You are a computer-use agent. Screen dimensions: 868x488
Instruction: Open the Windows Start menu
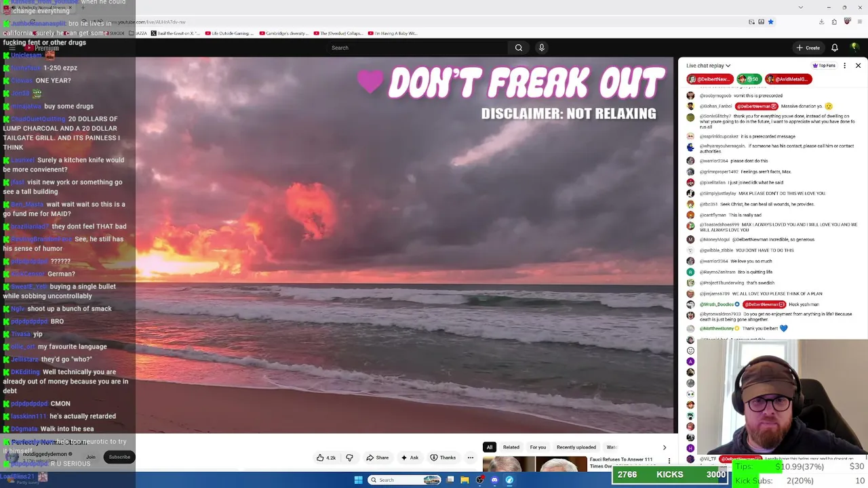[358, 480]
